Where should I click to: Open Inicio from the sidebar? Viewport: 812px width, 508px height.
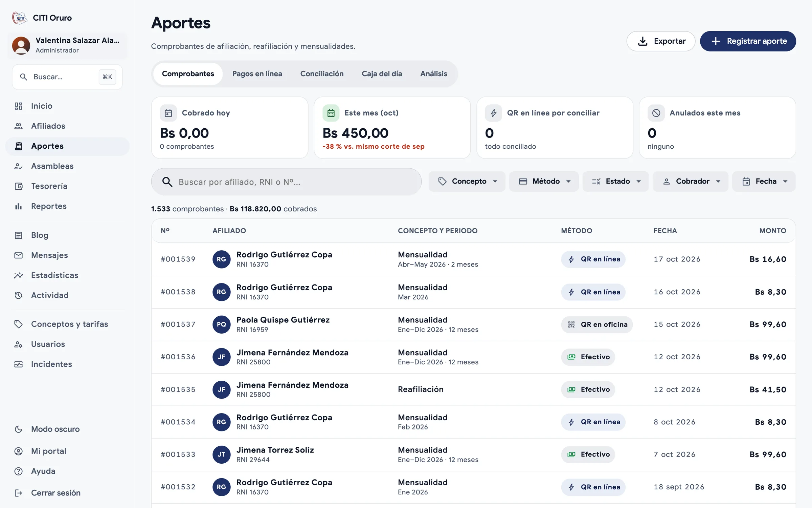(67, 106)
